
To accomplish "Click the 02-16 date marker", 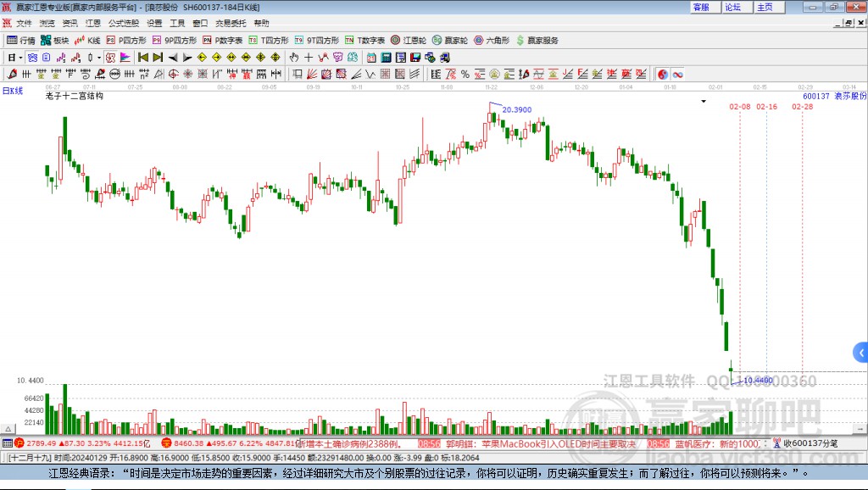I will pyautogui.click(x=766, y=107).
